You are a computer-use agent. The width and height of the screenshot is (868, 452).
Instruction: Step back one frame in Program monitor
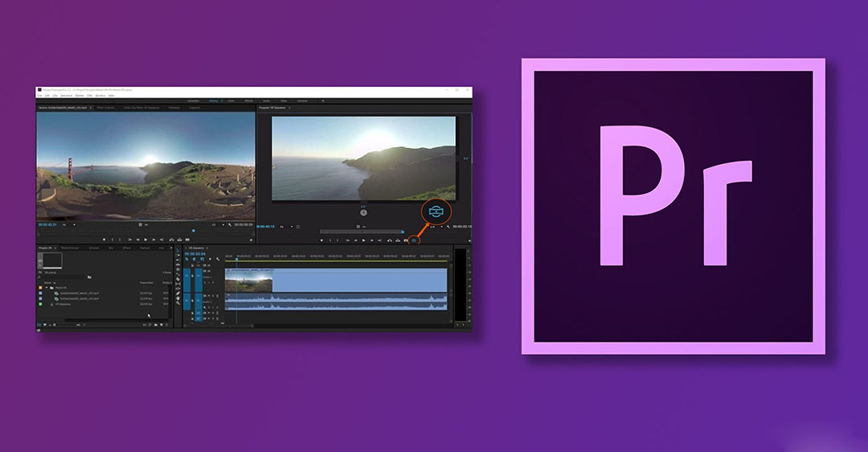[x=356, y=240]
